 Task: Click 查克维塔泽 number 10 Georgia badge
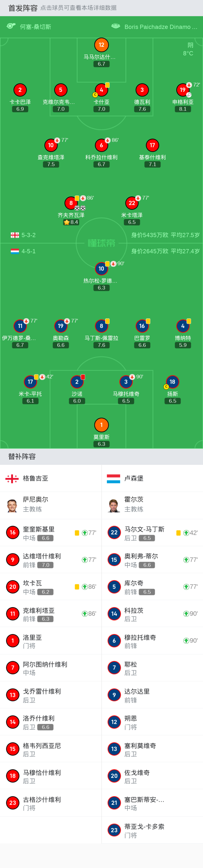click(51, 145)
